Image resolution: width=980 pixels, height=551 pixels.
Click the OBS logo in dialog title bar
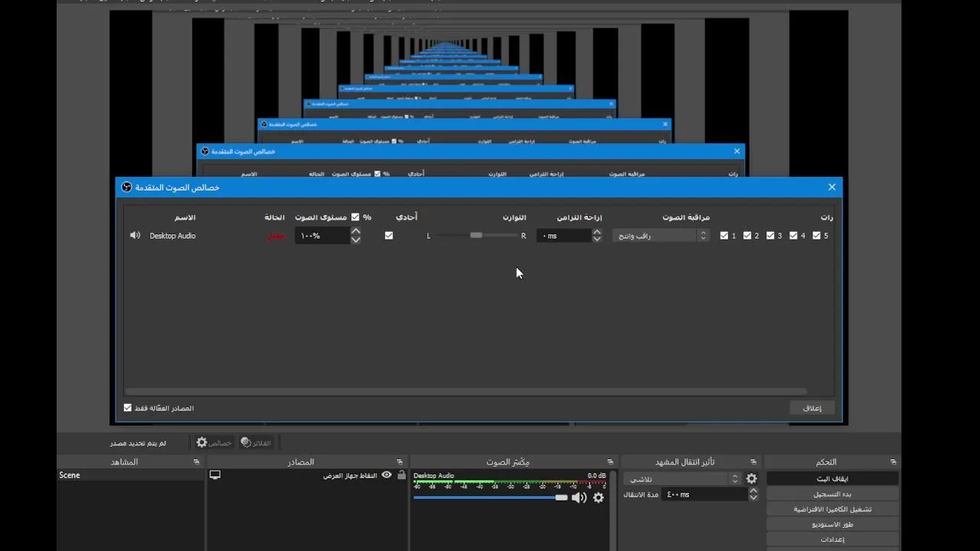127,187
